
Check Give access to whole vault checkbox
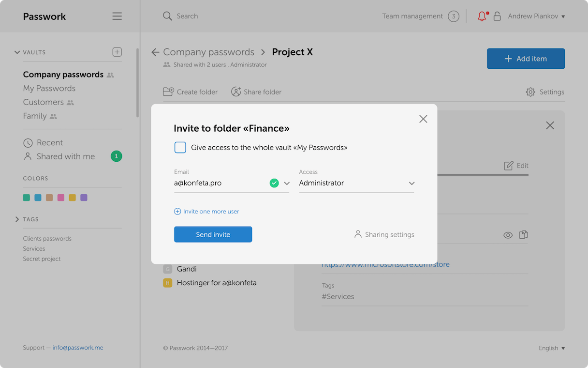(180, 148)
